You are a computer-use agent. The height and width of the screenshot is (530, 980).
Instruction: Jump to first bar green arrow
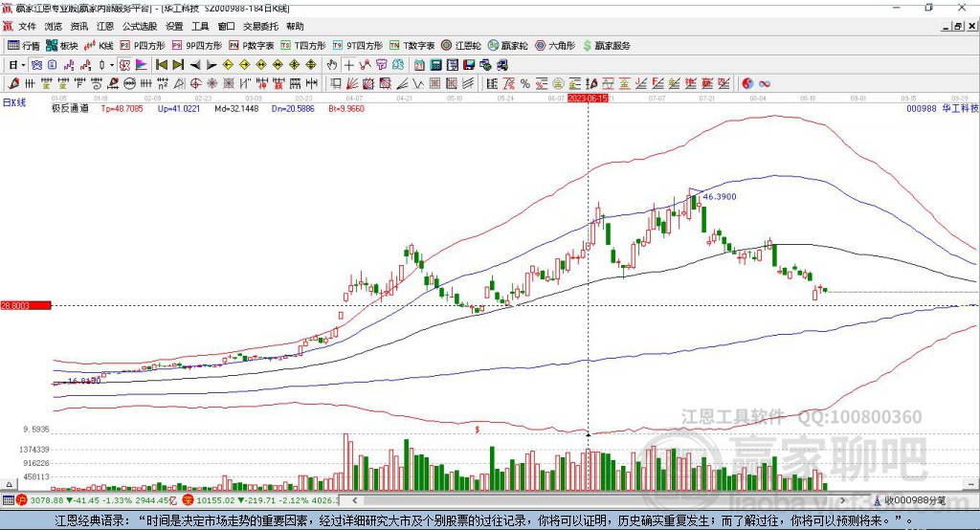coord(161,65)
